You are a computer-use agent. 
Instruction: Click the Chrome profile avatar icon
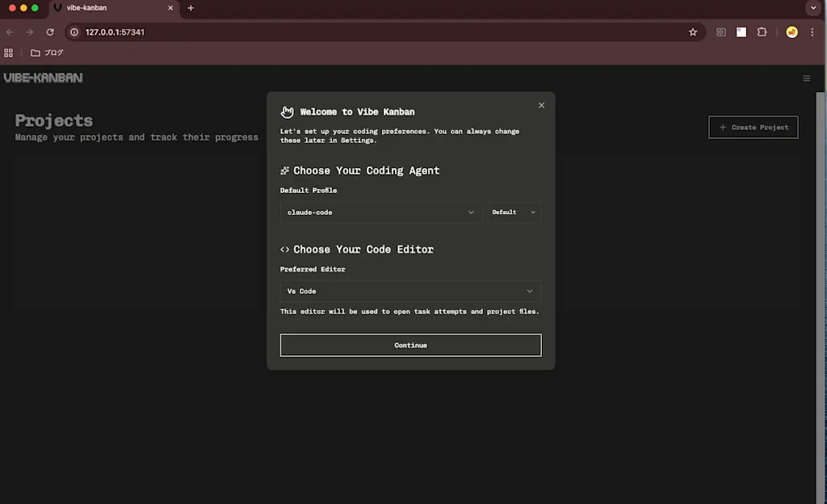791,32
